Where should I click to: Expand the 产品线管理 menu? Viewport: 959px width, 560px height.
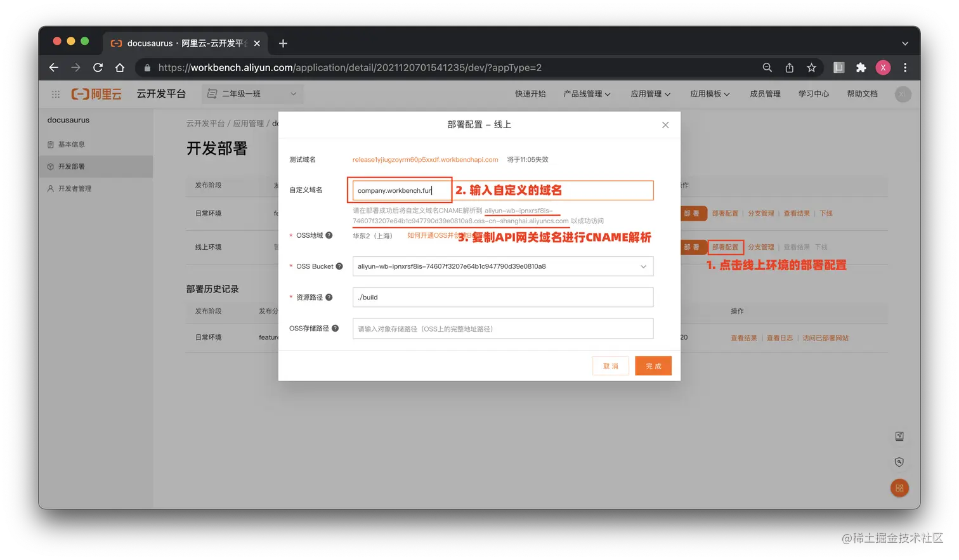tap(587, 94)
